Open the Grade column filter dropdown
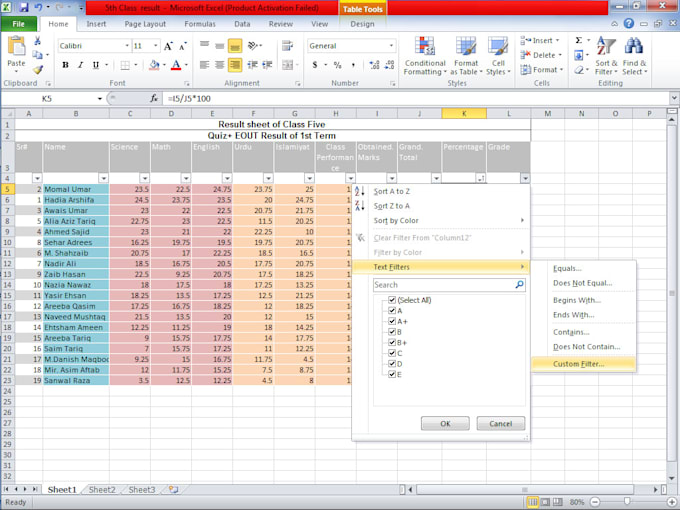The width and height of the screenshot is (680, 510). pyautogui.click(x=525, y=178)
